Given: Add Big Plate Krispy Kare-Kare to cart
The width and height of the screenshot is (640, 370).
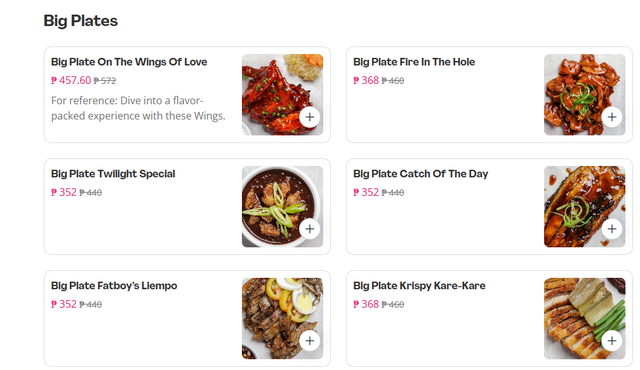Looking at the screenshot, I should (x=612, y=341).
